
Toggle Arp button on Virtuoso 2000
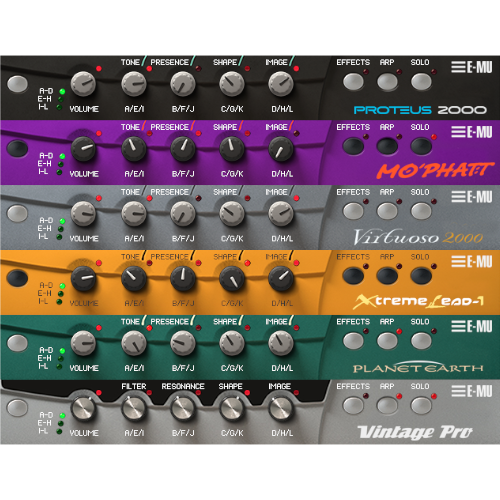[387, 211]
